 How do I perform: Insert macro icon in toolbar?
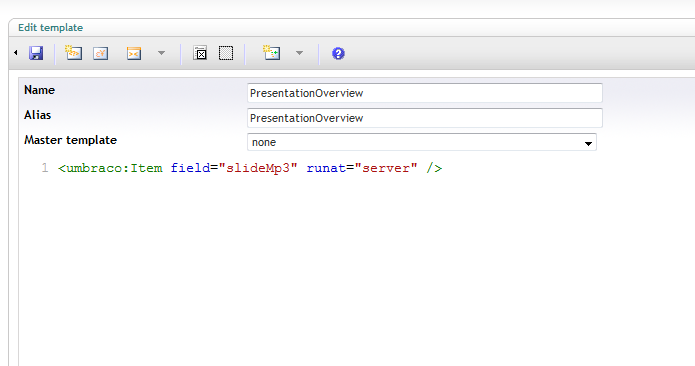tap(134, 54)
